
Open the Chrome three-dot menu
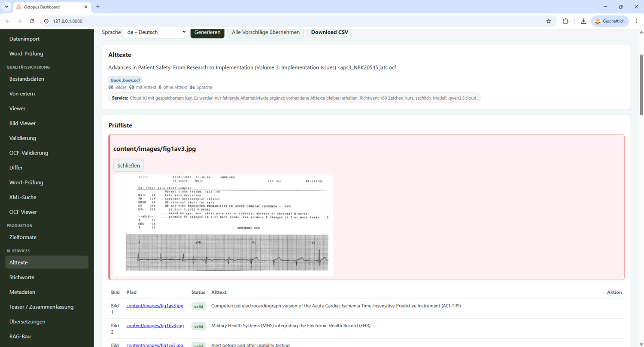pyautogui.click(x=636, y=21)
